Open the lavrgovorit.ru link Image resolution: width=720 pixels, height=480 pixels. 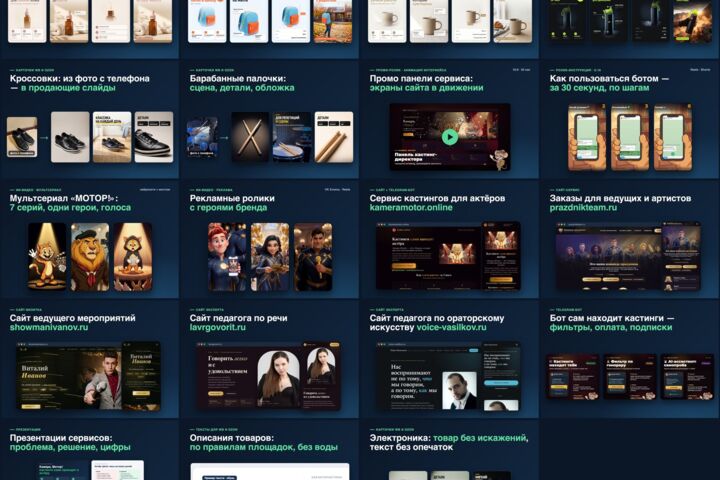click(x=218, y=328)
